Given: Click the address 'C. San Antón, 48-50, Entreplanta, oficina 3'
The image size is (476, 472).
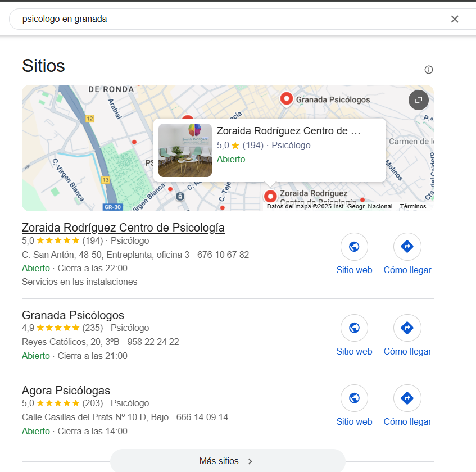Looking at the screenshot, I should [x=106, y=255].
